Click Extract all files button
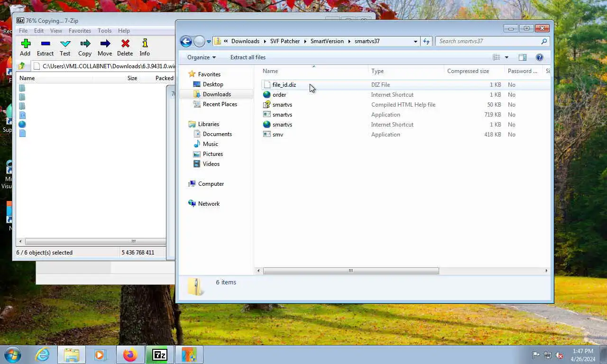607x364 pixels. 248,57
